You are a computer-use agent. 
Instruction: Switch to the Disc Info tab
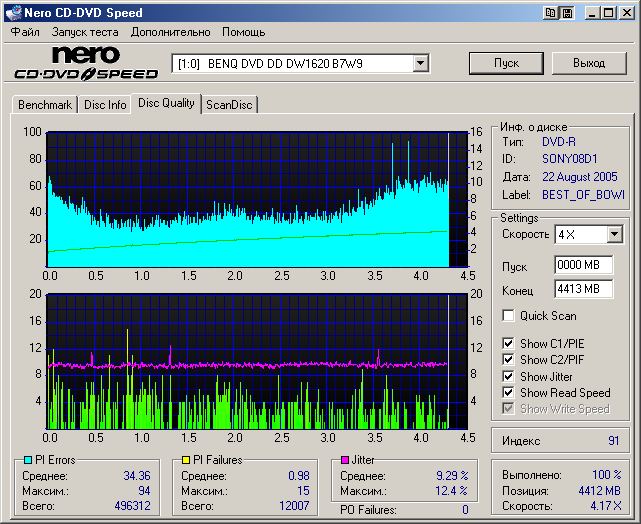105,105
